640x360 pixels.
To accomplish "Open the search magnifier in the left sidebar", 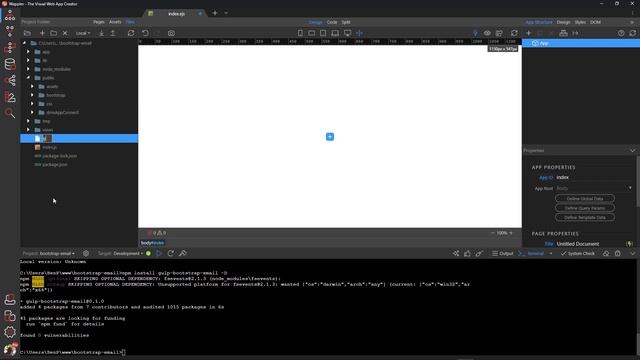I will pyautogui.click(x=10, y=113).
